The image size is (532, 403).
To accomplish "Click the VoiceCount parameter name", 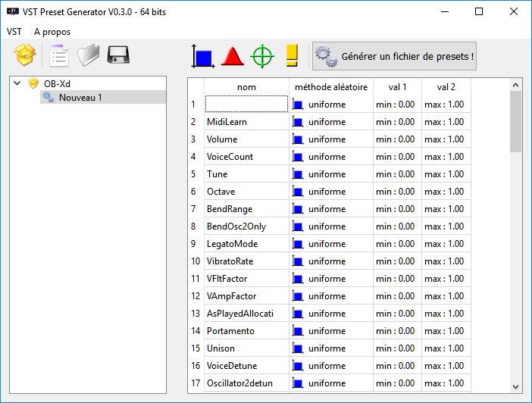I will tap(230, 157).
